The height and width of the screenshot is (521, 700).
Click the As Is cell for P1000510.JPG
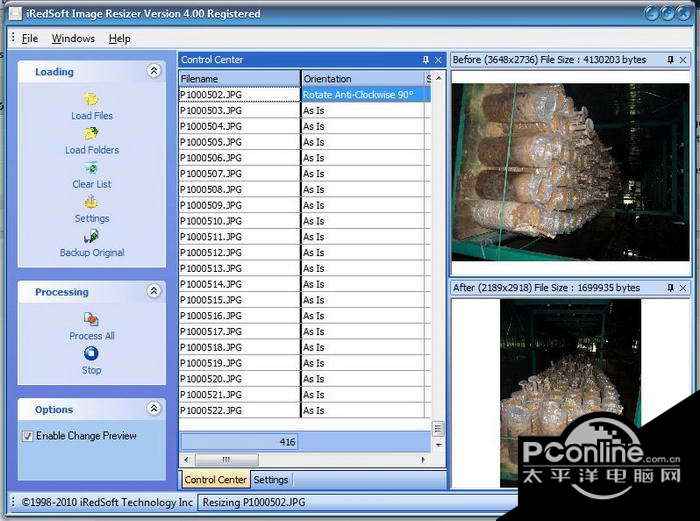[x=362, y=221]
